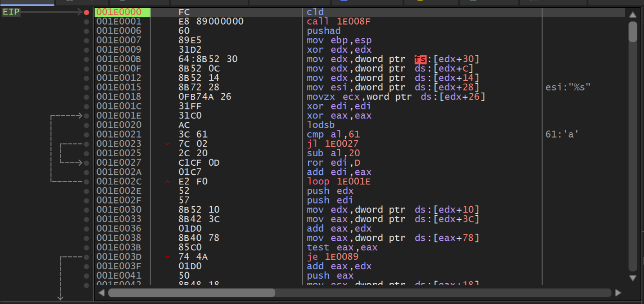Set breakpoint on the loop 1E001E line

click(86, 182)
